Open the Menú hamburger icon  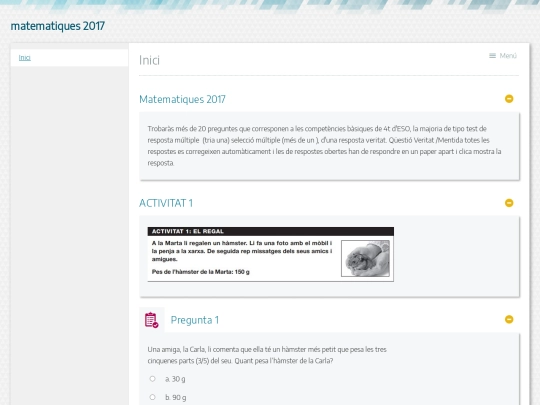492,56
